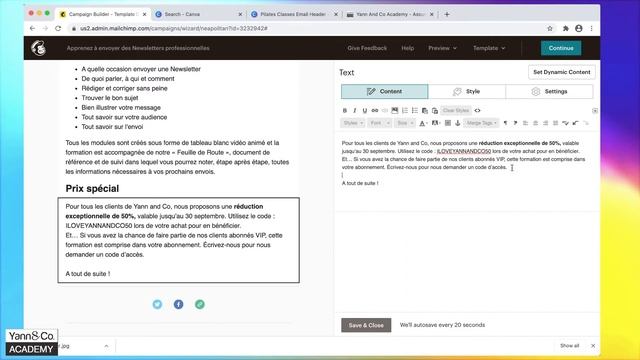Click the address bar URL

[x=173, y=29]
